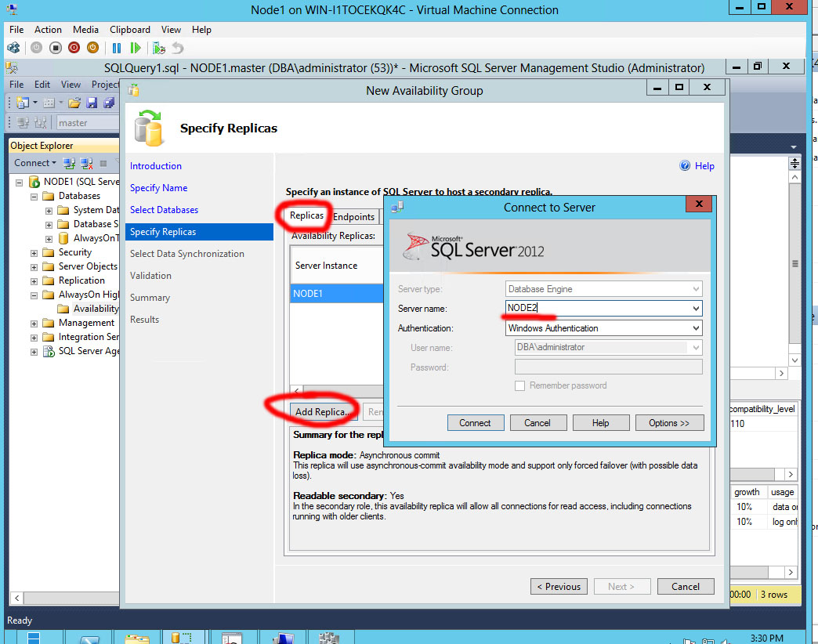Open the Authentication dropdown list
The width and height of the screenshot is (818, 644).
pyautogui.click(x=696, y=327)
